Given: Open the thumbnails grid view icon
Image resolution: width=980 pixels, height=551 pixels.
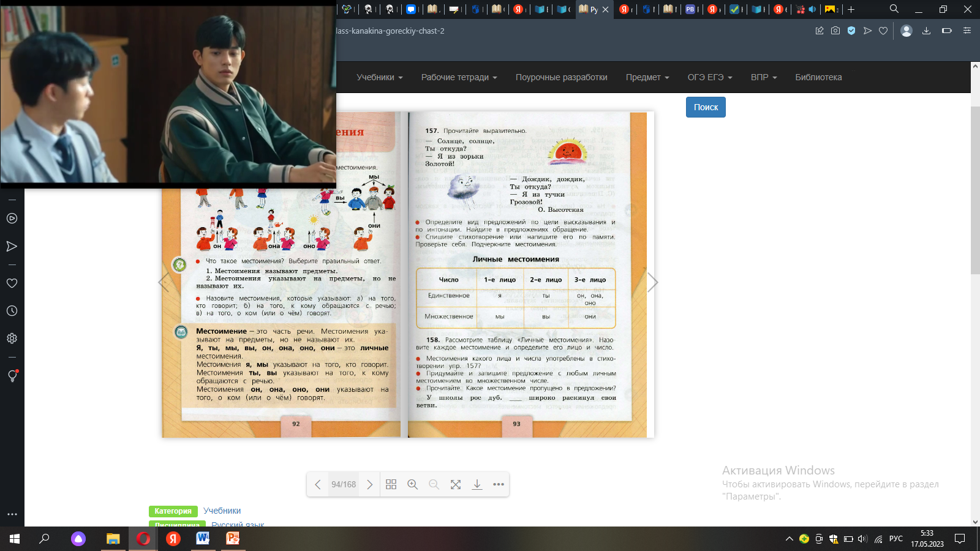Looking at the screenshot, I should coord(391,484).
